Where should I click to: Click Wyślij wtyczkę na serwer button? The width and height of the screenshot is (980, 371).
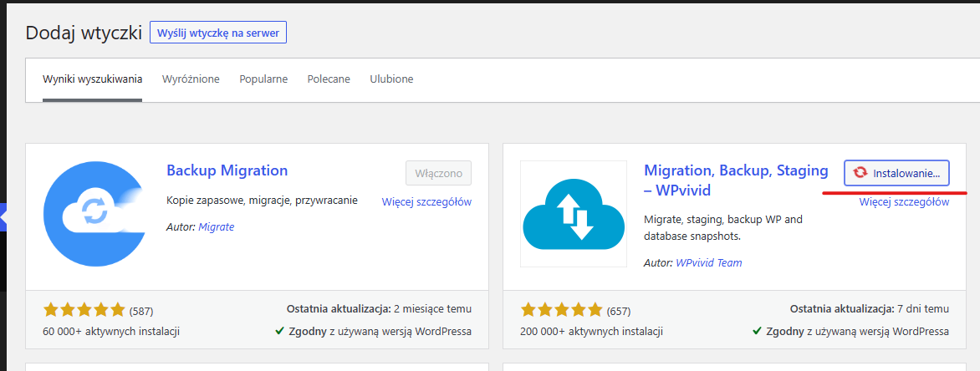pyautogui.click(x=218, y=33)
